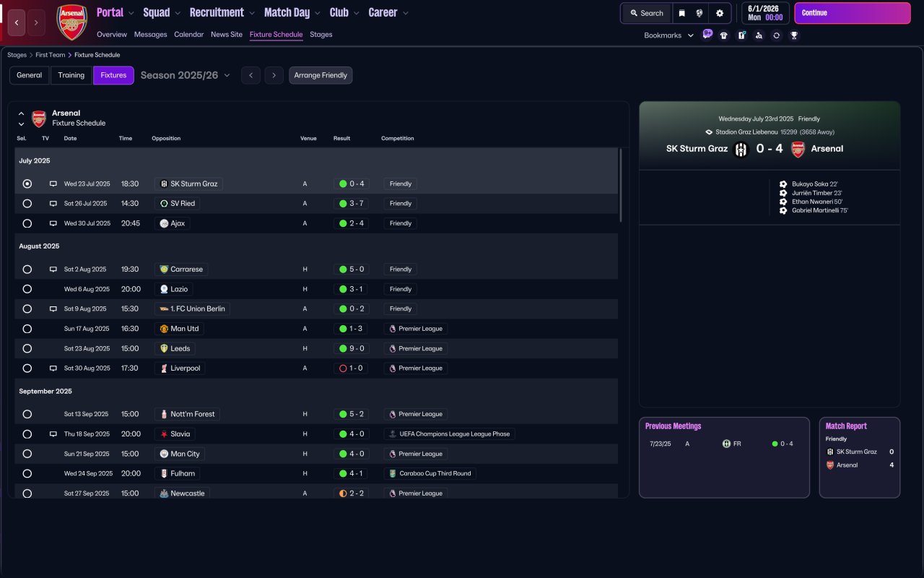The image size is (924, 578).
Task: Open the Recruitment dropdown menu
Action: point(222,12)
